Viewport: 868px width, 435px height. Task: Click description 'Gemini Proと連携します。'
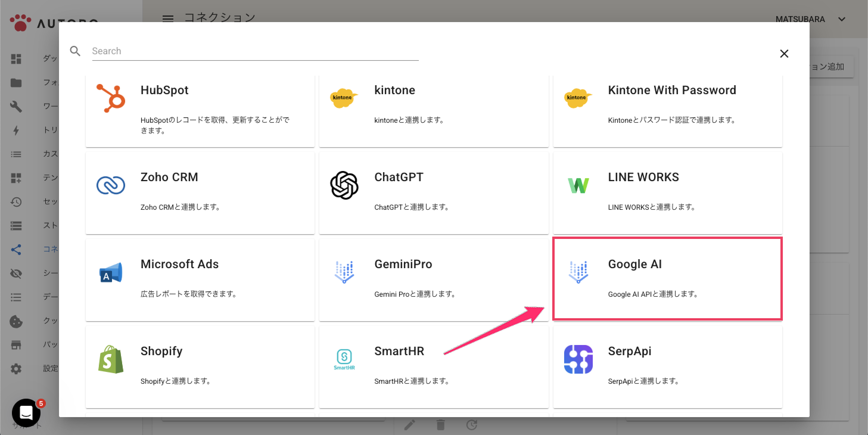(x=415, y=294)
